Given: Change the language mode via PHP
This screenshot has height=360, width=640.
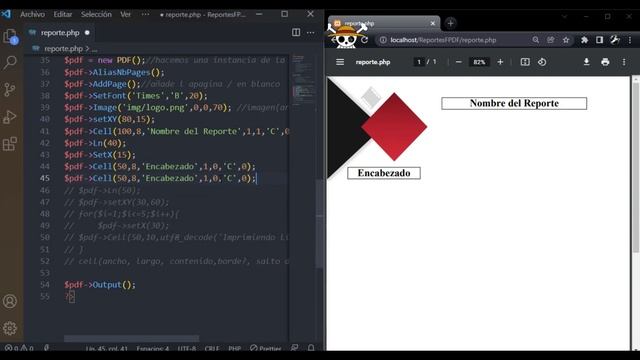Looking at the screenshot, I should pyautogui.click(x=234, y=349).
